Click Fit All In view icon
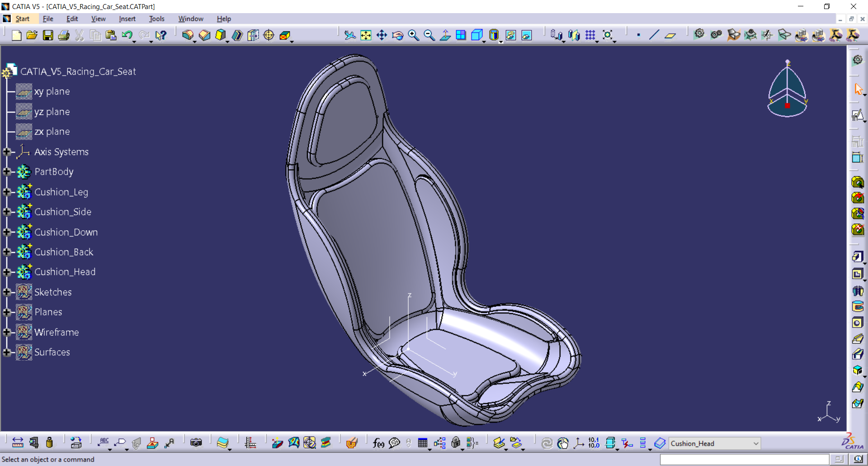The width and height of the screenshot is (868, 466). click(x=366, y=35)
